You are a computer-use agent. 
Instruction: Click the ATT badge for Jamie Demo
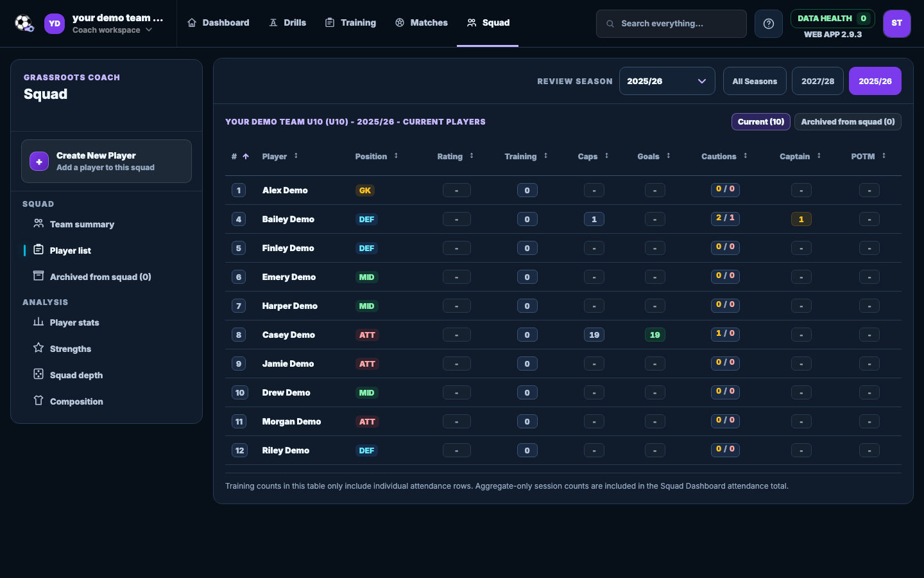click(x=367, y=363)
